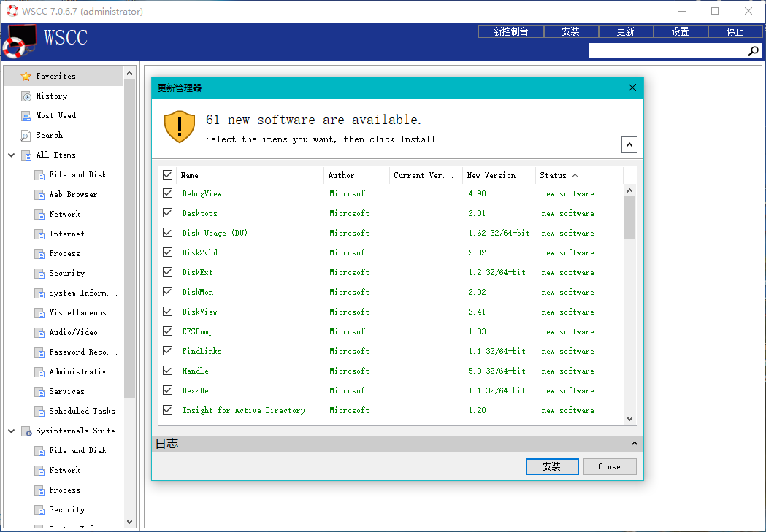Click the Sysinternals Suite folder icon
Viewport: 766px width, 532px height.
[26, 431]
